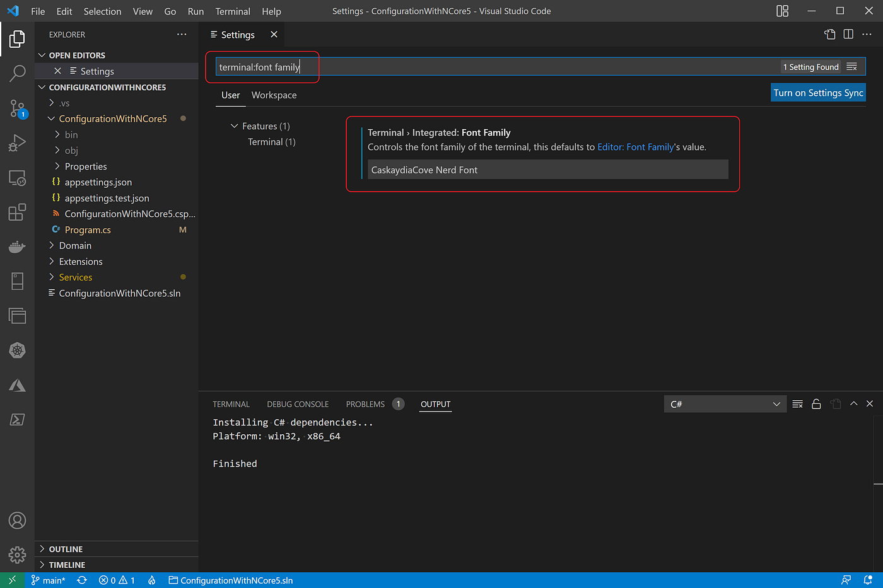The height and width of the screenshot is (588, 883).
Task: Clear the Output panel
Action: 797,403
